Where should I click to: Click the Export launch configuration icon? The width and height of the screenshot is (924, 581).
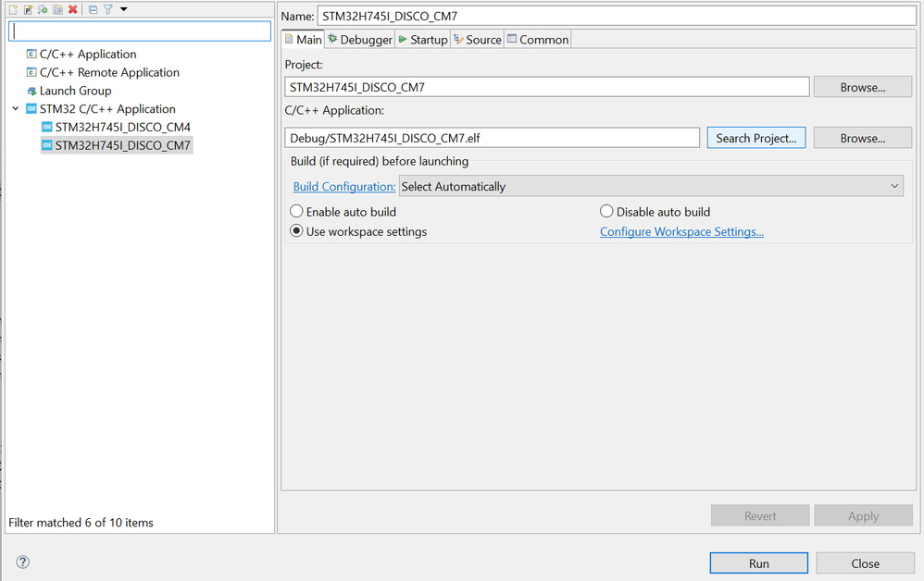[43, 9]
